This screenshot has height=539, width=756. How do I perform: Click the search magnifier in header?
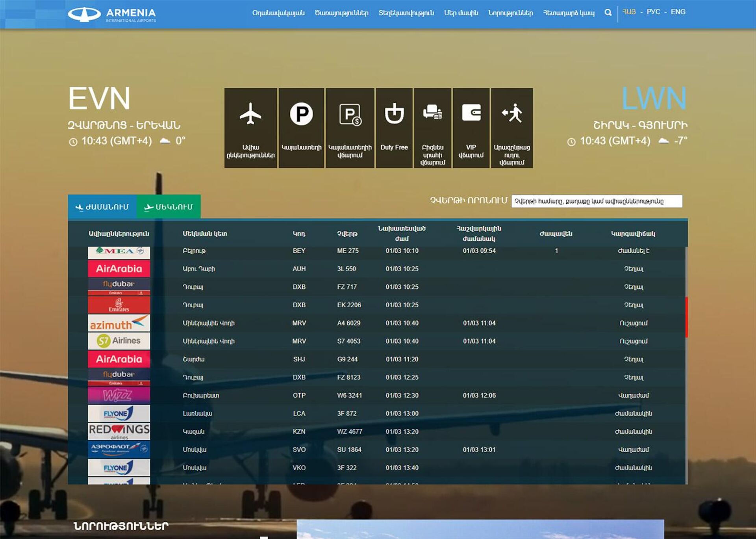[608, 13]
